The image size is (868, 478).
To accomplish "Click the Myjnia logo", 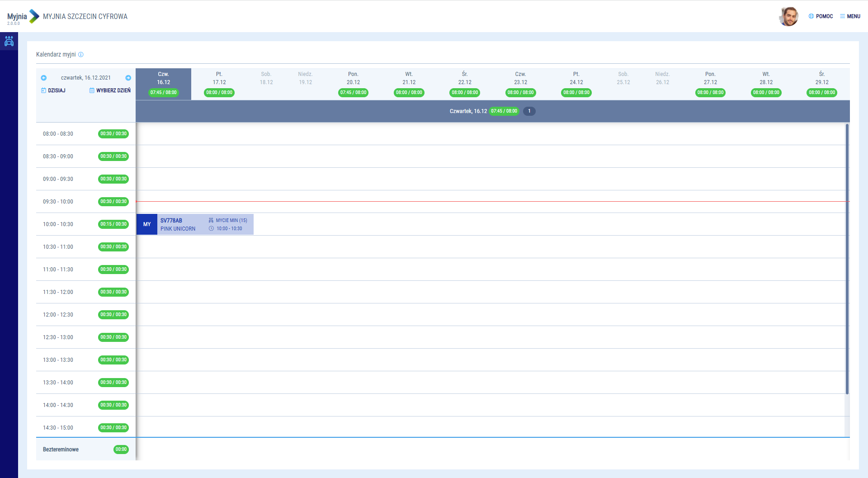I will tap(23, 17).
